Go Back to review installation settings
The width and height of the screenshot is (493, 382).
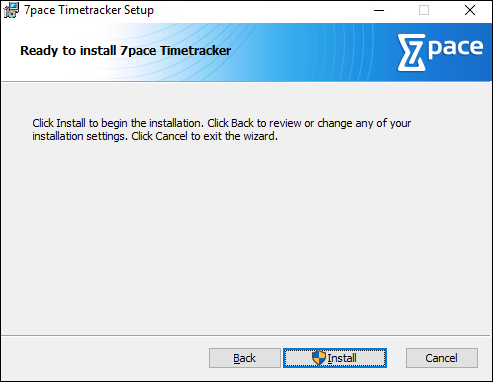coord(245,358)
